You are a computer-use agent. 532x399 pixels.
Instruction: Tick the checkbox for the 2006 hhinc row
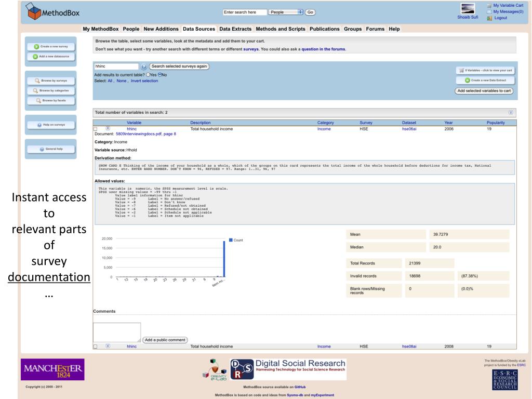coord(96,129)
